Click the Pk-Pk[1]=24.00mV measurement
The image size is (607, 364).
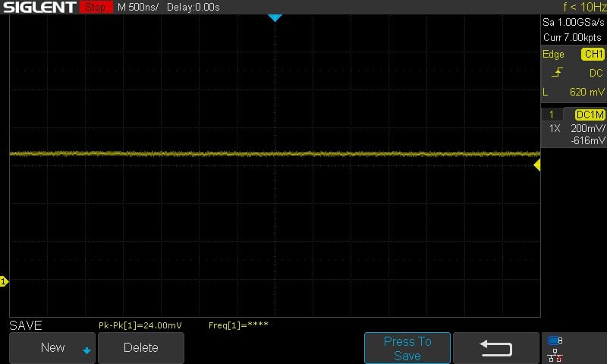(x=140, y=325)
